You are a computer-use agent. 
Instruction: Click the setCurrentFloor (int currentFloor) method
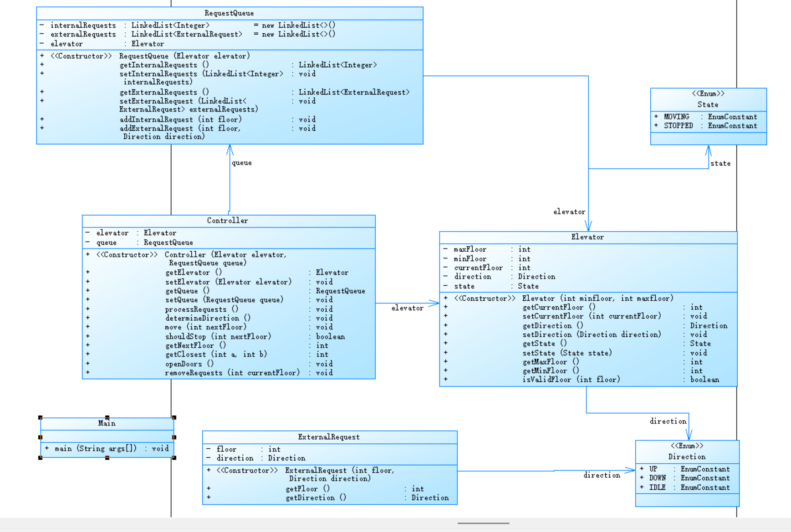[x=575, y=316]
